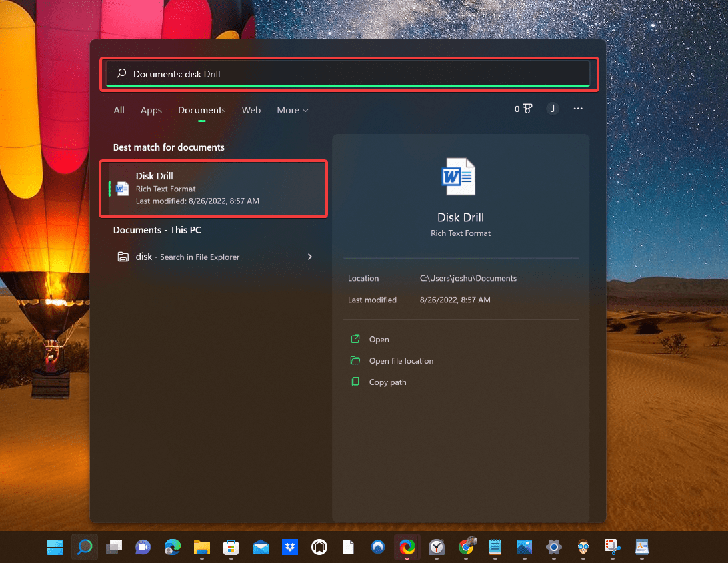728x563 pixels.
Task: Select the Disk Drill best match result
Action: 213,189
